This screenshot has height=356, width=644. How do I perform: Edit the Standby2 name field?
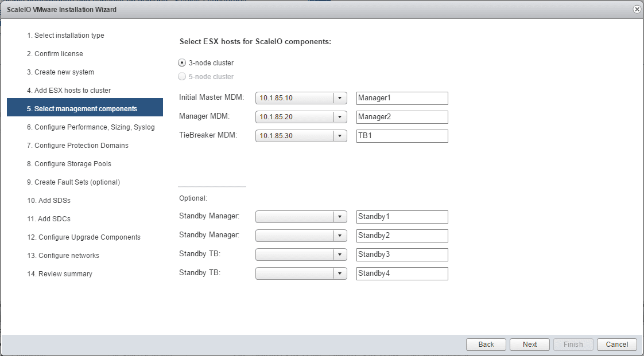[402, 236]
